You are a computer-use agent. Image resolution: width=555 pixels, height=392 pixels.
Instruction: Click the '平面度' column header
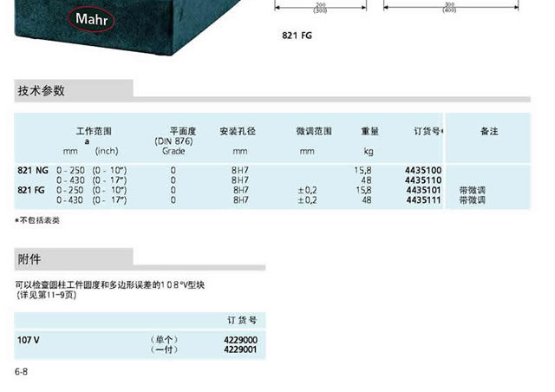(x=183, y=131)
